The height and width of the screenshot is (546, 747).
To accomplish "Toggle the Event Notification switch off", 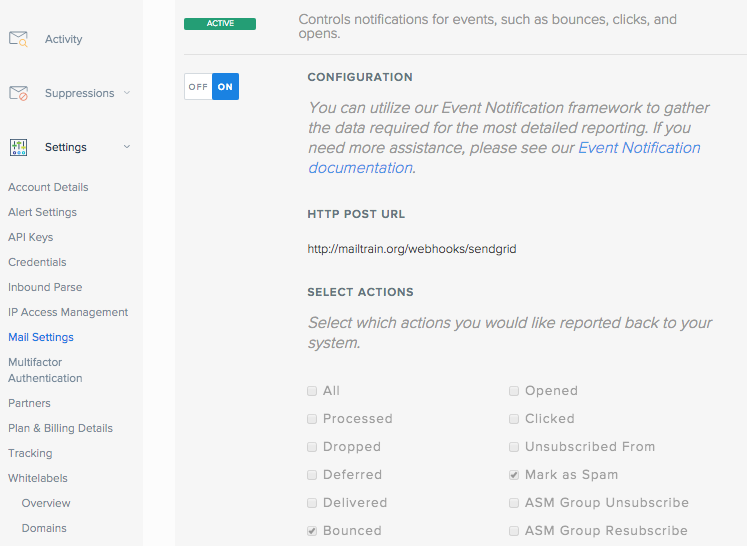I will pos(198,87).
